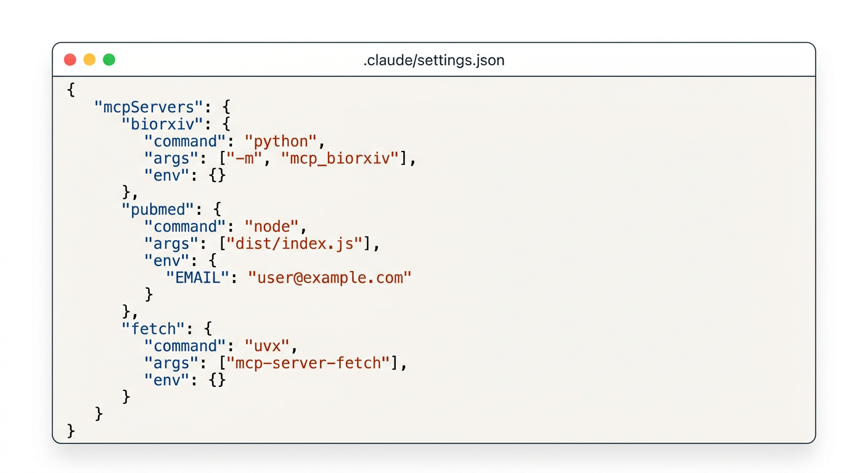Viewport: 868px width, 473px height.
Task: Click the "command" key under biorxiv
Action: pos(186,141)
